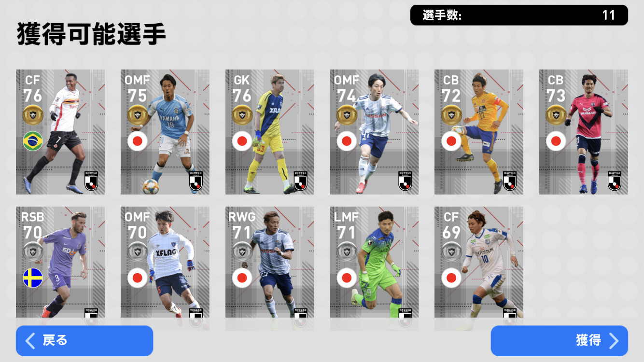Open the CF 76 player card
644x362 pixels.
click(x=60, y=132)
